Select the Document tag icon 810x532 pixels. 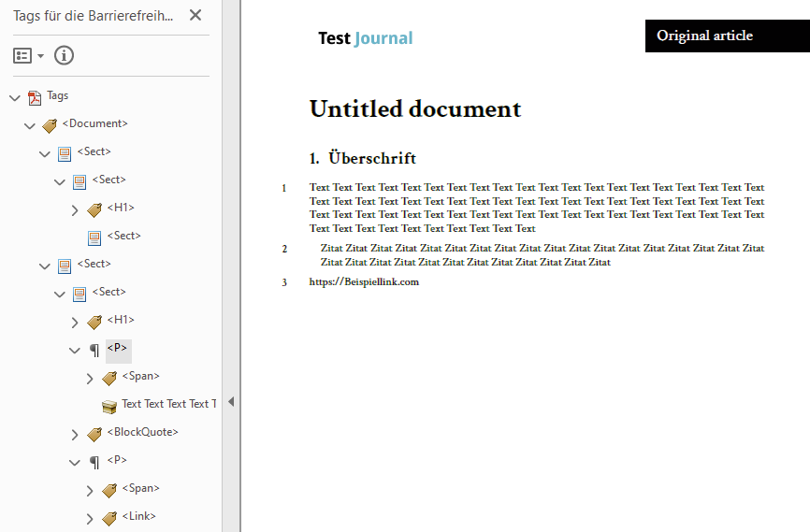pyautogui.click(x=50, y=125)
